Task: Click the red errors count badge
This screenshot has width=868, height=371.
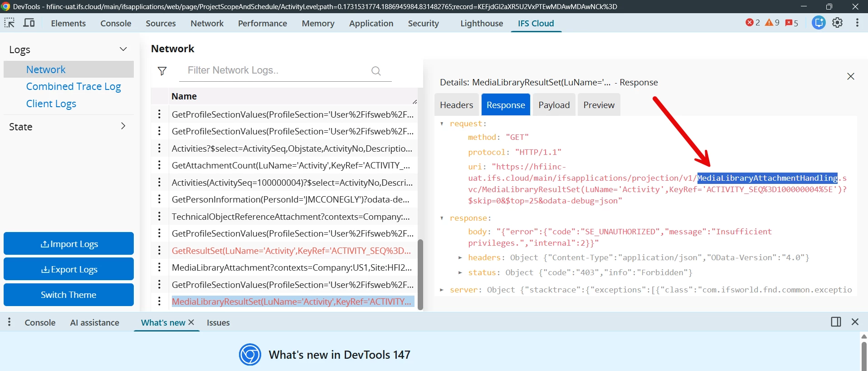Action: click(753, 23)
